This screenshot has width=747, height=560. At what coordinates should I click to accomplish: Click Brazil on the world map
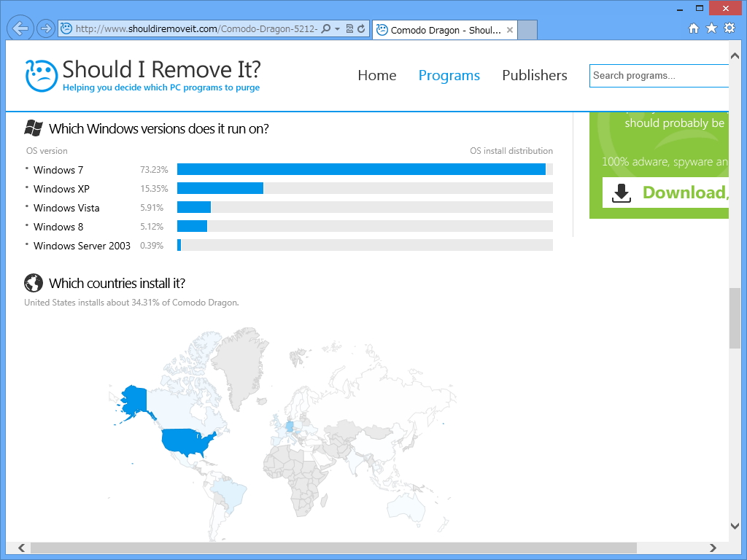coord(231,495)
